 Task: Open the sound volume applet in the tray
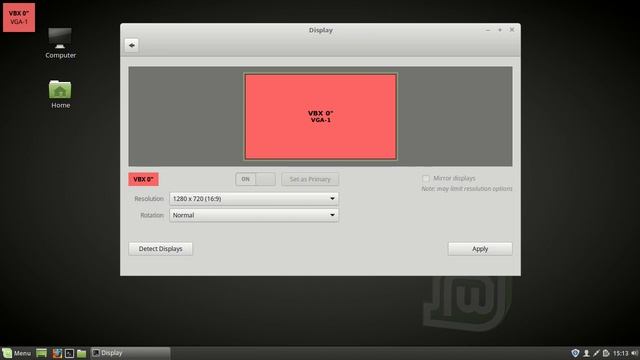(635, 353)
